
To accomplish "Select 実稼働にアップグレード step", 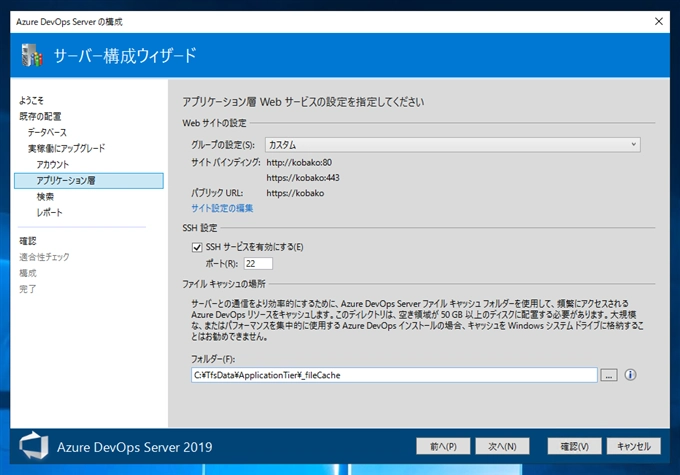I will coord(66,148).
